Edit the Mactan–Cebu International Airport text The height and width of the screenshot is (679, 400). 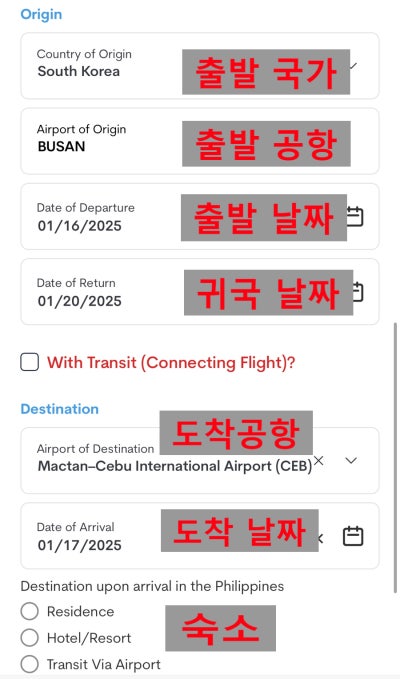point(175,466)
